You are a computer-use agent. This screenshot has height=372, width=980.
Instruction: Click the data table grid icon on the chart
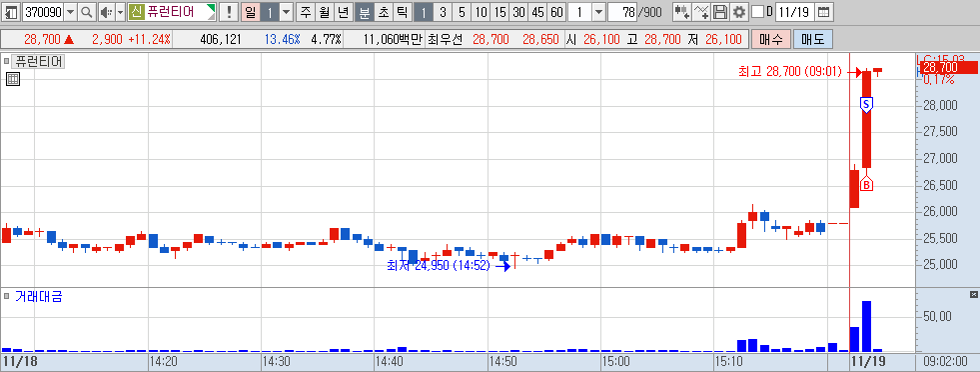[x=13, y=79]
